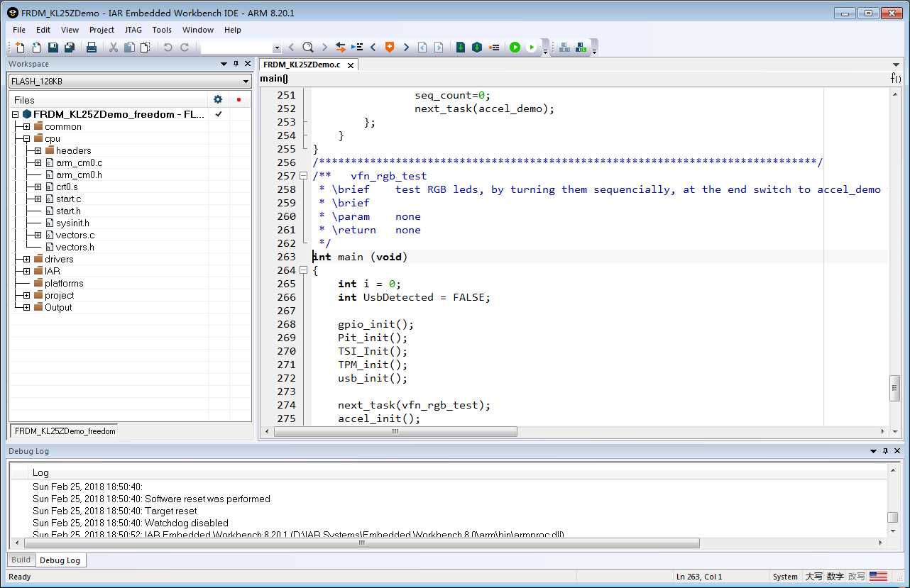Click the Open file toolbar icon
This screenshot has width=910, height=588.
pyautogui.click(x=36, y=48)
